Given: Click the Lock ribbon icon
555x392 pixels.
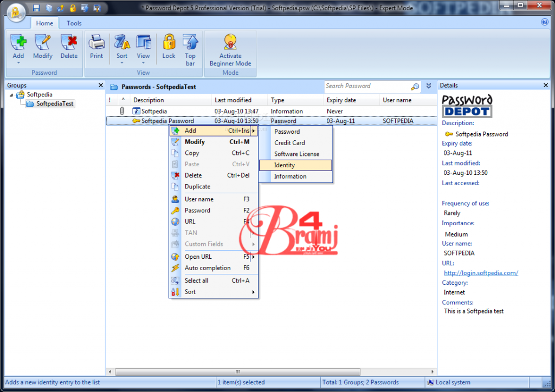Looking at the screenshot, I should click(169, 42).
